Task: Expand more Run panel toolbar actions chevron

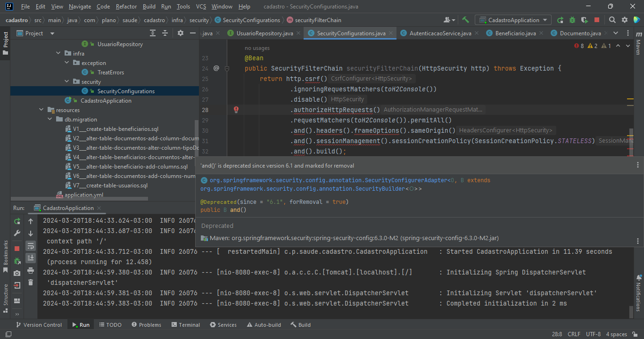Action: pos(17,314)
